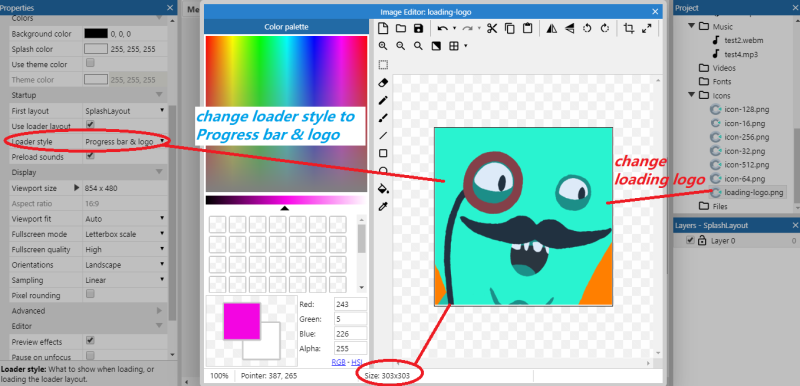This screenshot has width=800, height=386.
Task: Select the Eraser tool
Action: (x=383, y=83)
